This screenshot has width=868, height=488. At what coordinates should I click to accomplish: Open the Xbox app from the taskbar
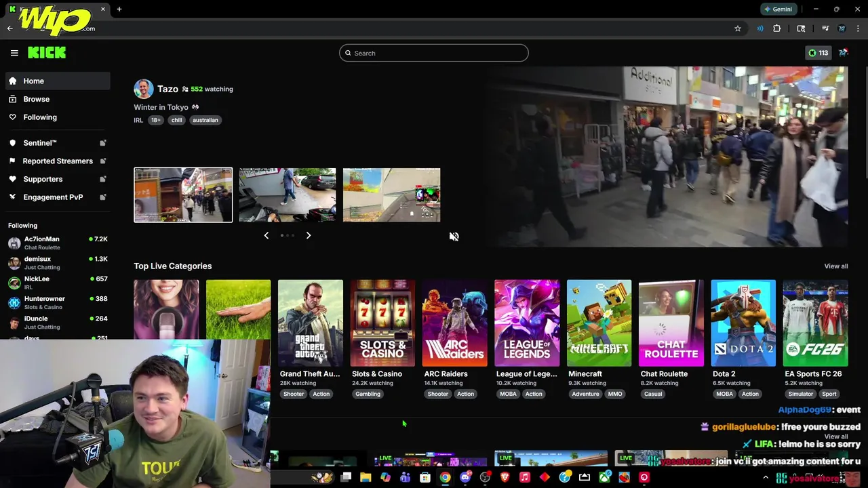pos(604,477)
